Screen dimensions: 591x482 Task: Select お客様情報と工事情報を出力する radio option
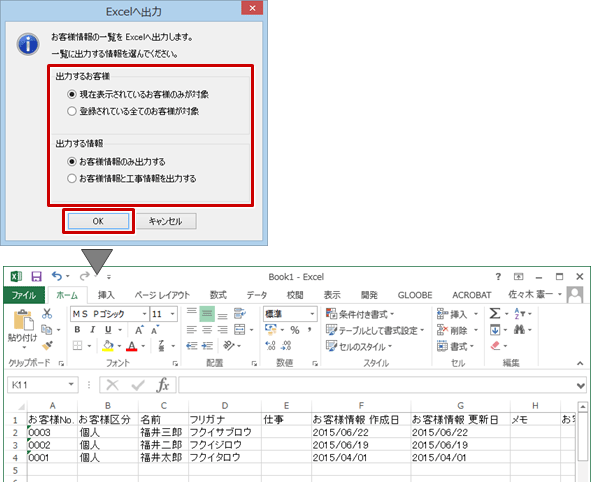tap(72, 178)
